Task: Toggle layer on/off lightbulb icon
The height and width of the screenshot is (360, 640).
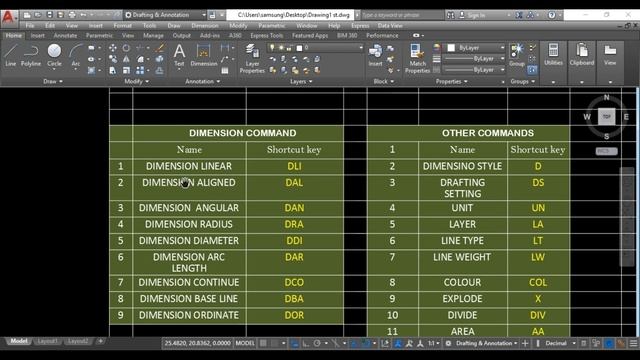Action: point(272,48)
